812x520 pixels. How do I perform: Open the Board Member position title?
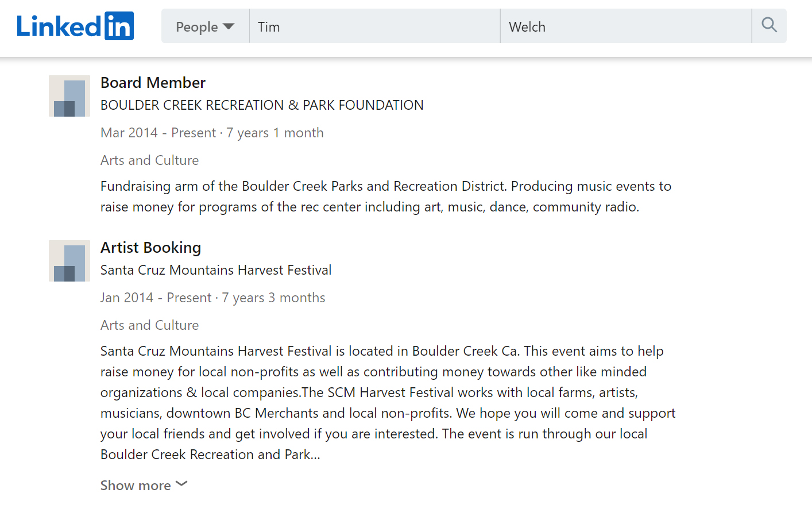click(153, 83)
